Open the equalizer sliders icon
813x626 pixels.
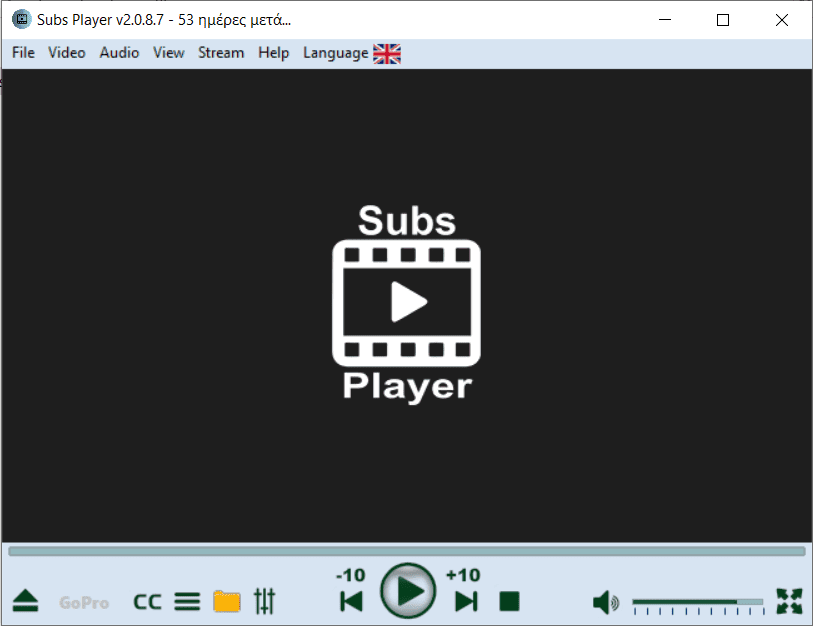[264, 601]
